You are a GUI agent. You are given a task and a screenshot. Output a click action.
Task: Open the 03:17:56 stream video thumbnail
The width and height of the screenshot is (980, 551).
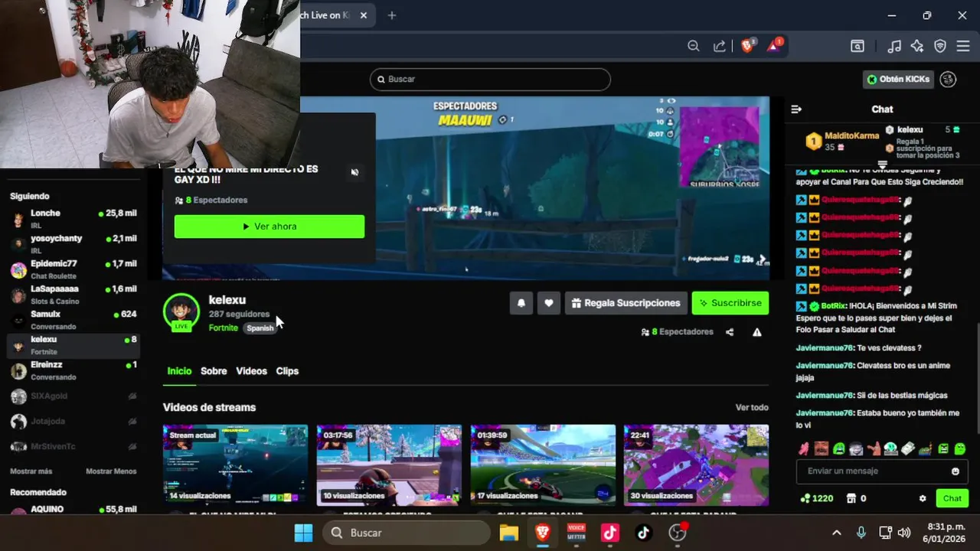pos(389,465)
